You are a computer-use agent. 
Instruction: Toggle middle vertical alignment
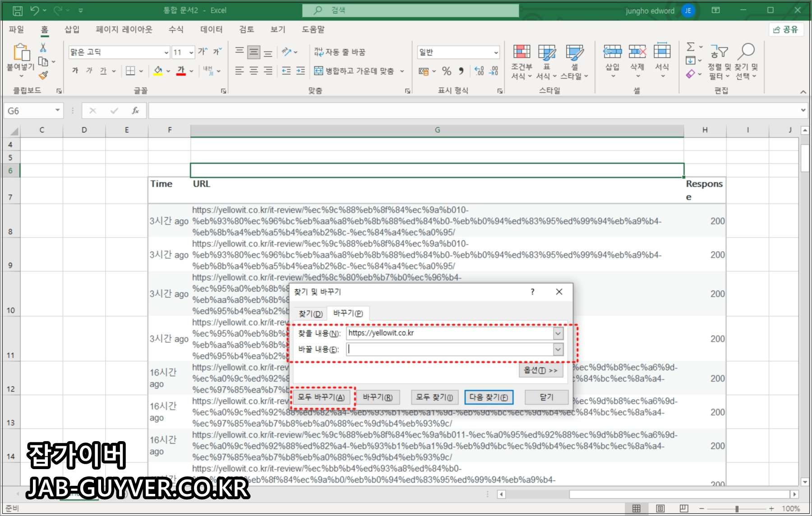point(254,52)
